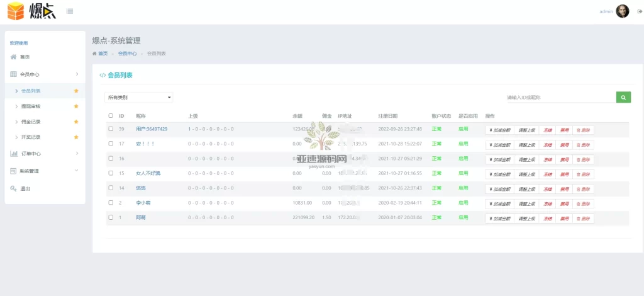The image size is (644, 296).
Task: Click 删除 for user 安！！！
Action: [x=583, y=145]
